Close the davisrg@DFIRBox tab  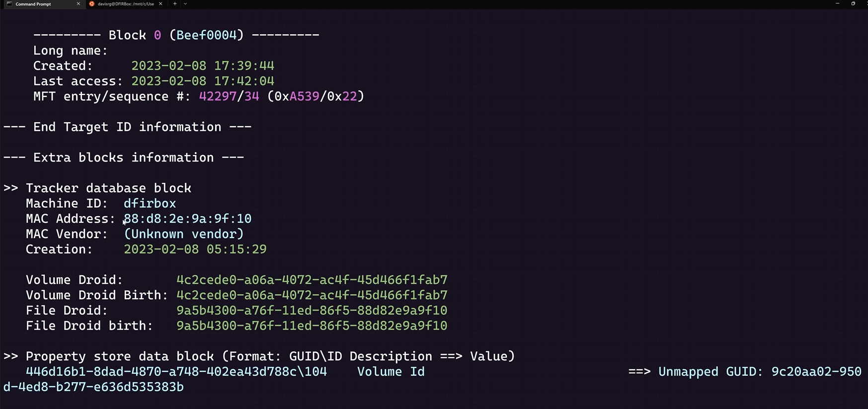(160, 4)
